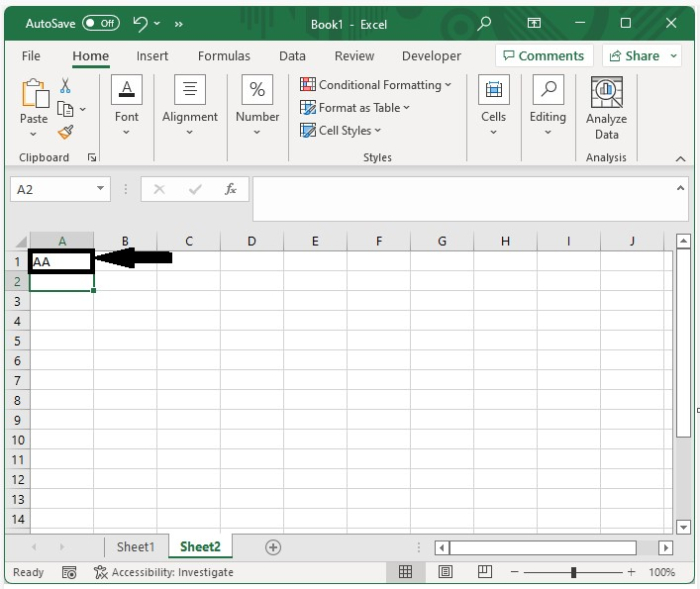The image size is (700, 589).
Task: Click the Enter checkmark in formula bar
Action: pos(195,189)
